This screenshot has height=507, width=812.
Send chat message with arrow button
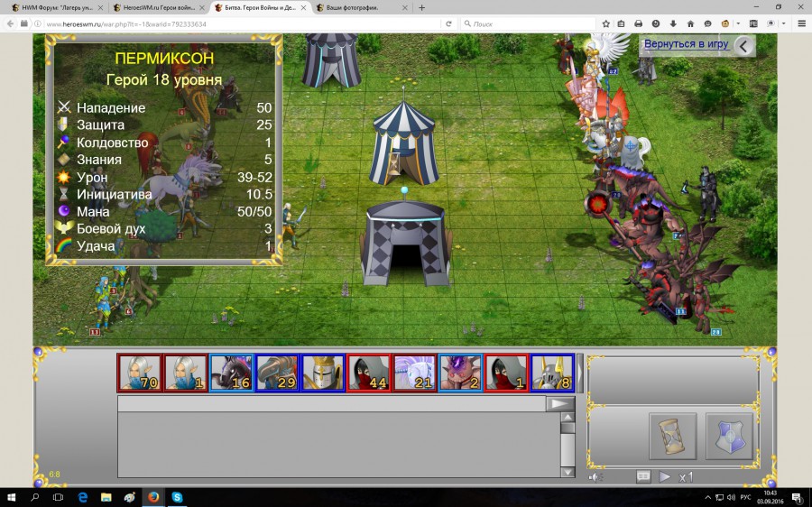(560, 404)
